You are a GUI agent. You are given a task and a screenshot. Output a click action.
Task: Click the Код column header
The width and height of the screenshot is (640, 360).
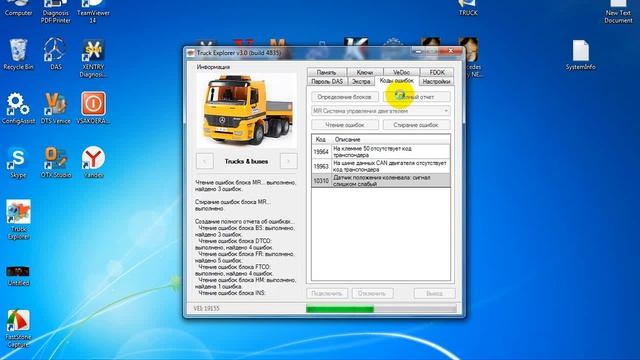pyautogui.click(x=321, y=139)
